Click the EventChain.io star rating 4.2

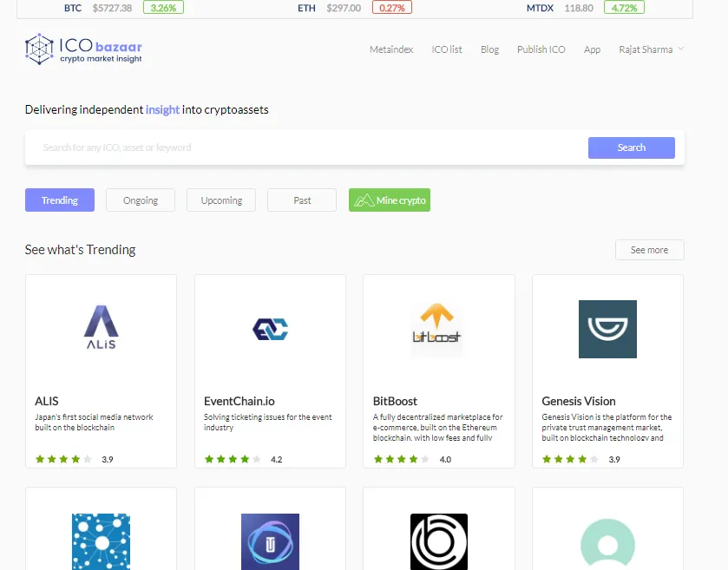click(243, 460)
